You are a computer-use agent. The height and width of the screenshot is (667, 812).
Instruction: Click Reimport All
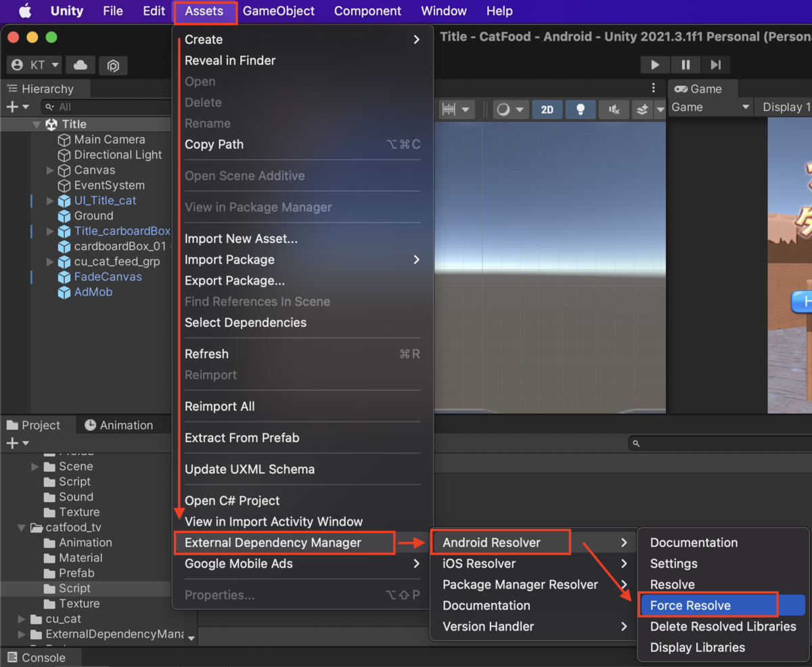pos(302,406)
